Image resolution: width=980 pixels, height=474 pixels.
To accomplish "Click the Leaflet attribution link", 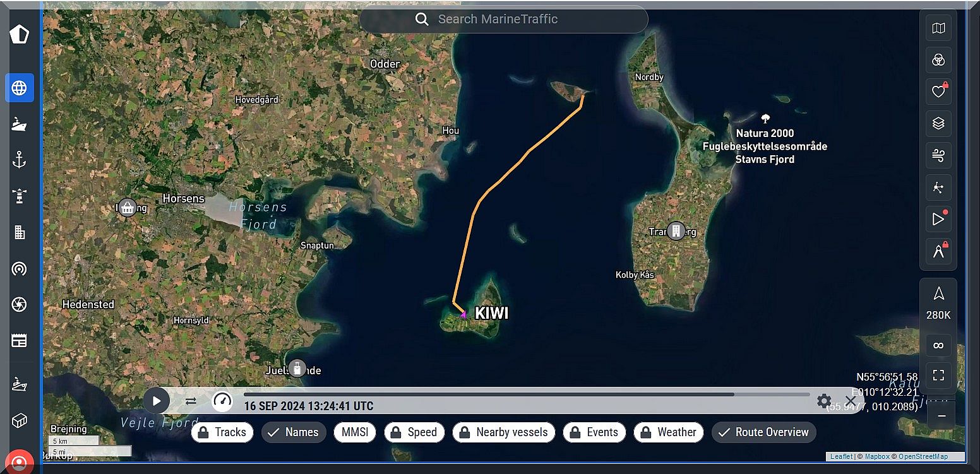I will (x=841, y=456).
